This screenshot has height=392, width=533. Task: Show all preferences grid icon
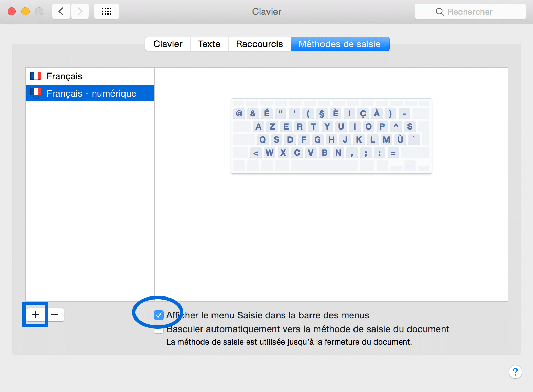(x=107, y=12)
